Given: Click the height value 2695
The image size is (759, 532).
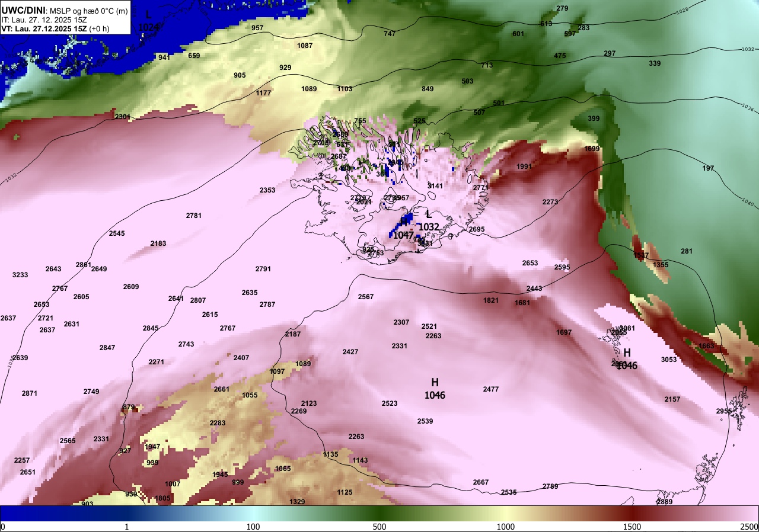Looking at the screenshot, I should pos(477,229).
